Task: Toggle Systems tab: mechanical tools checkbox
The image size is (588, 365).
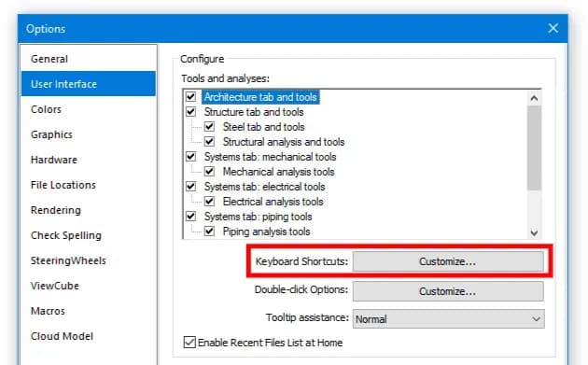Action: (x=191, y=157)
